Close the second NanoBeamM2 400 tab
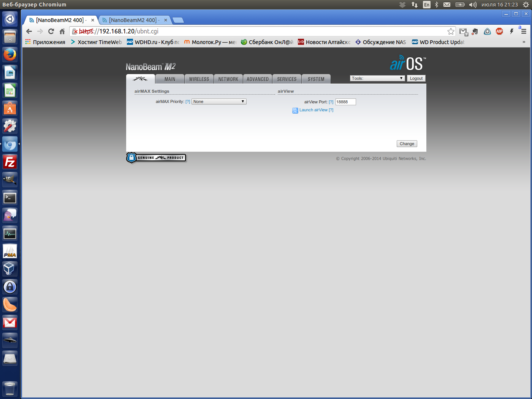 click(166, 20)
